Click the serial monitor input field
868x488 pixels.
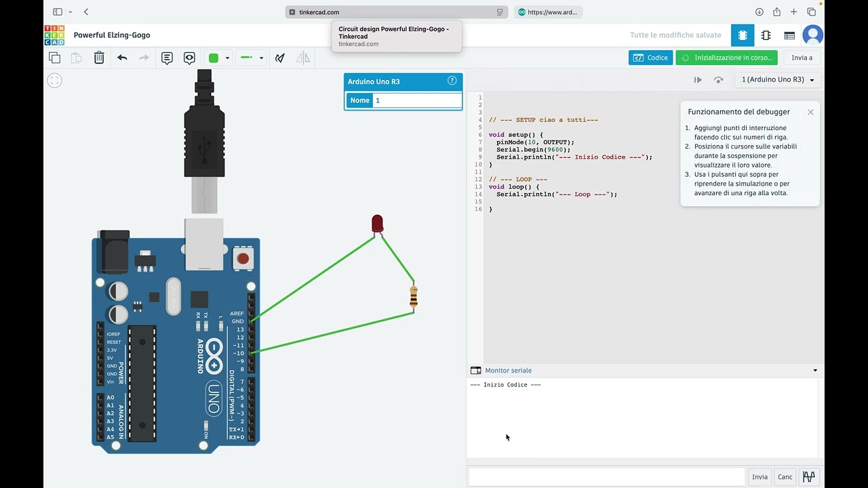click(x=606, y=476)
